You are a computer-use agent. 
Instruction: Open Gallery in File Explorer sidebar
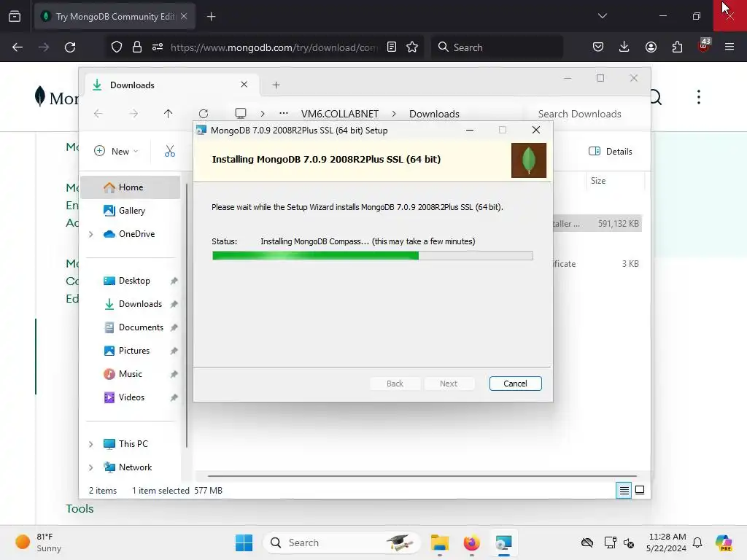pos(131,211)
